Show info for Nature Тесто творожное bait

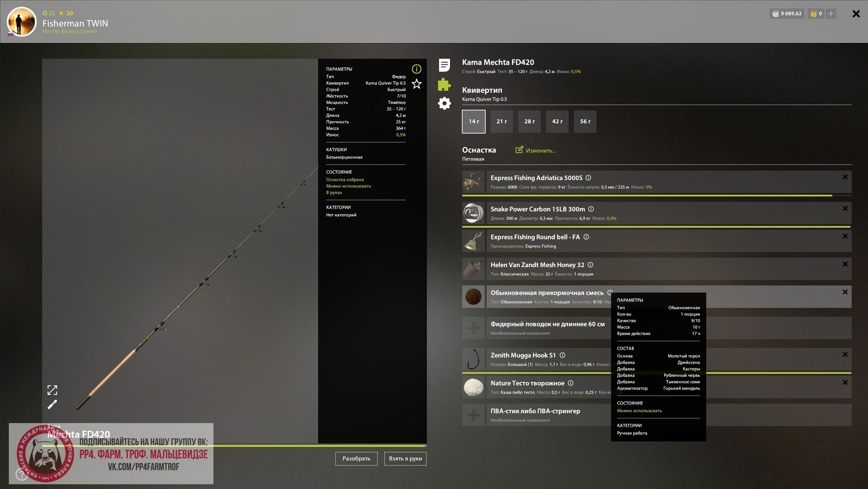pyautogui.click(x=571, y=383)
